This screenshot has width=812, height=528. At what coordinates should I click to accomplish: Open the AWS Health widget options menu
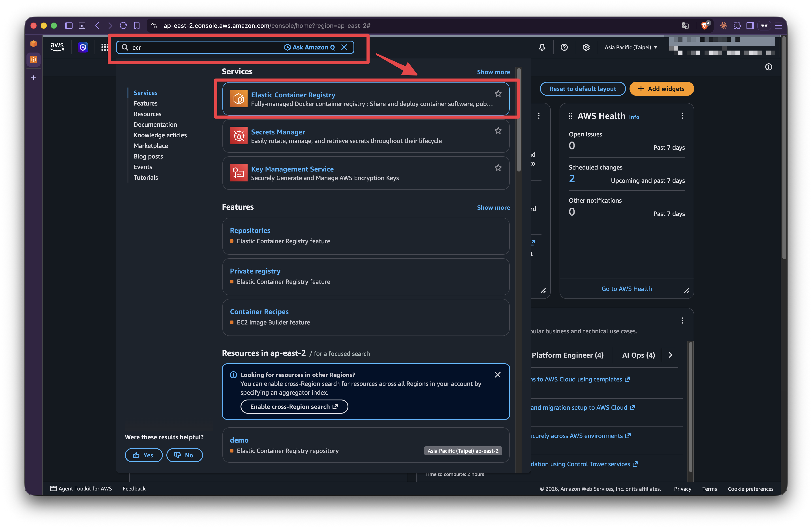point(682,116)
